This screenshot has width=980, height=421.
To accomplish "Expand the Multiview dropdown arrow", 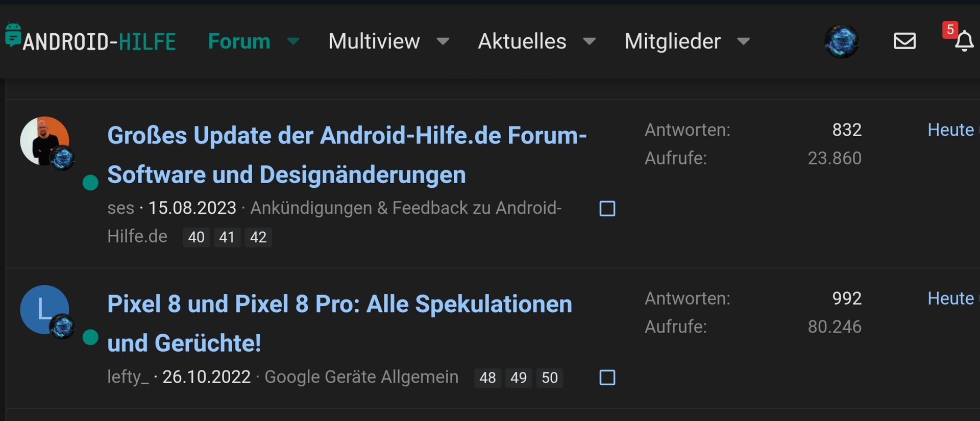I will [443, 41].
